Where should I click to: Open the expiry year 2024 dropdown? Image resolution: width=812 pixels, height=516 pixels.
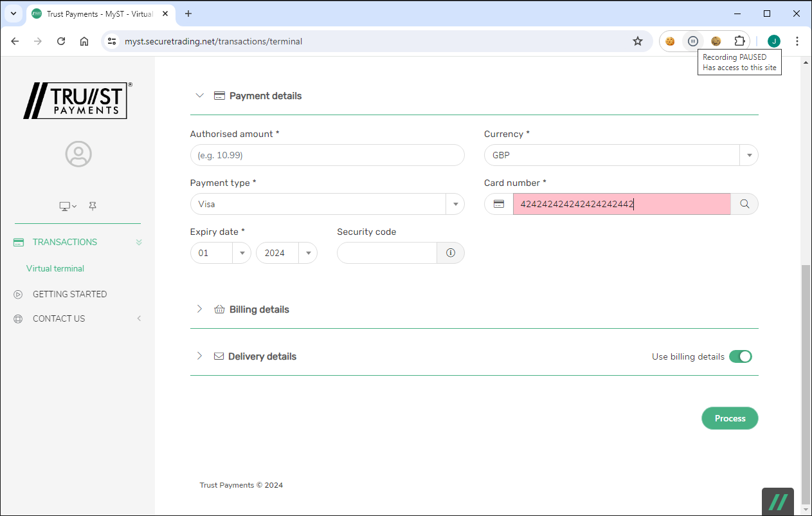287,253
